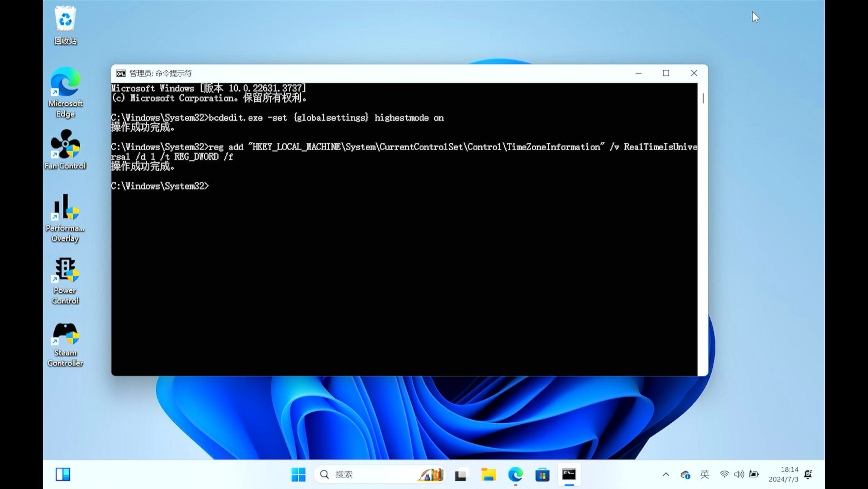
Task: Open the Wi-Fi network quick settings
Action: click(x=724, y=475)
